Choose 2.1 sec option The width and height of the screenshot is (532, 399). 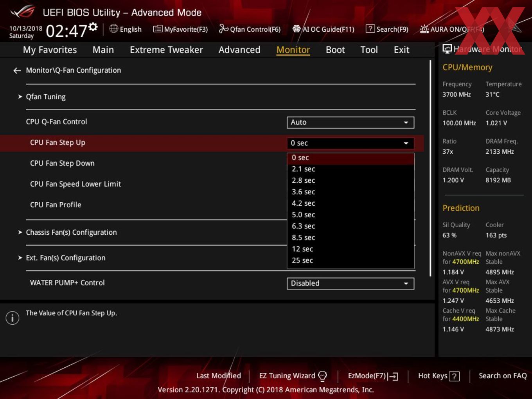pyautogui.click(x=350, y=169)
